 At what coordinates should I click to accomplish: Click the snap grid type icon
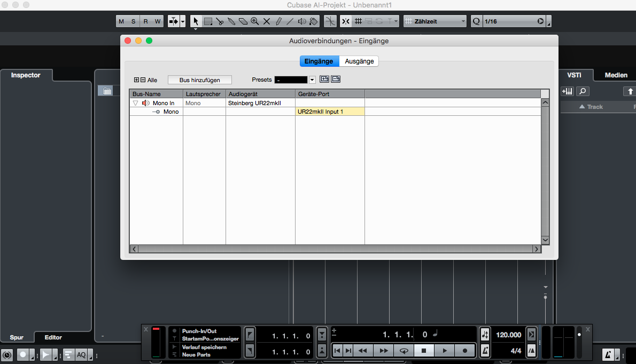[358, 21]
